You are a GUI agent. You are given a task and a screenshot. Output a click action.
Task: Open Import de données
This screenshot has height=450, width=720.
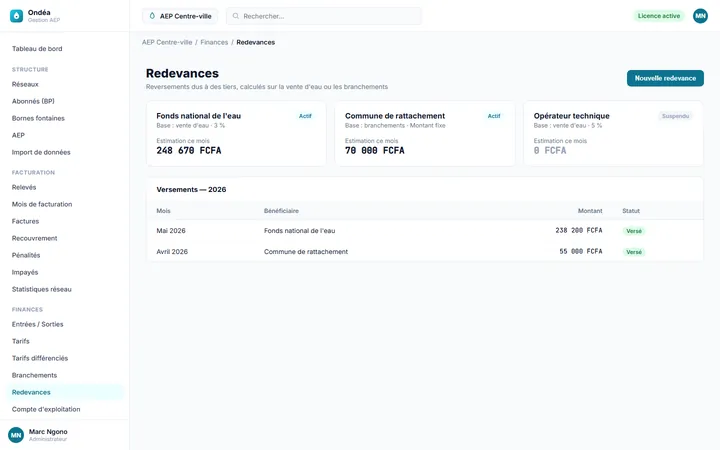pos(41,152)
